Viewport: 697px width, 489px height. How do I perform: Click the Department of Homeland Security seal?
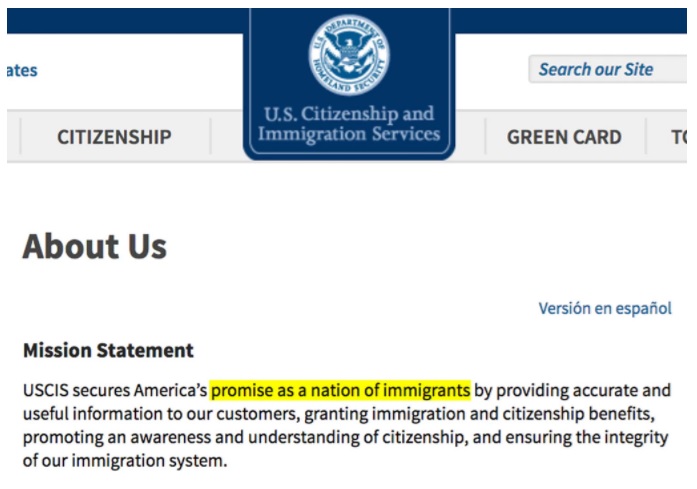[349, 55]
